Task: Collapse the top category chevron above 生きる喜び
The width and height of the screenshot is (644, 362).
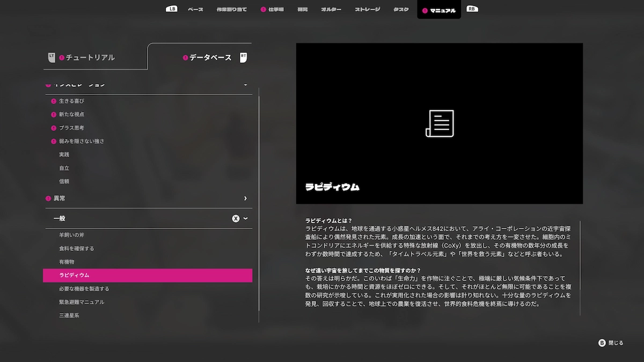Action: pyautogui.click(x=246, y=85)
